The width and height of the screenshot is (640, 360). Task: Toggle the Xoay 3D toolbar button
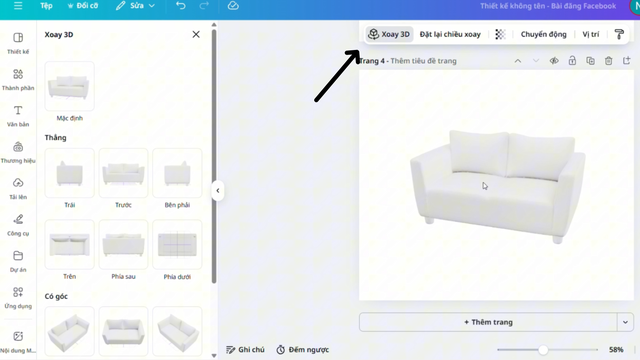click(389, 34)
